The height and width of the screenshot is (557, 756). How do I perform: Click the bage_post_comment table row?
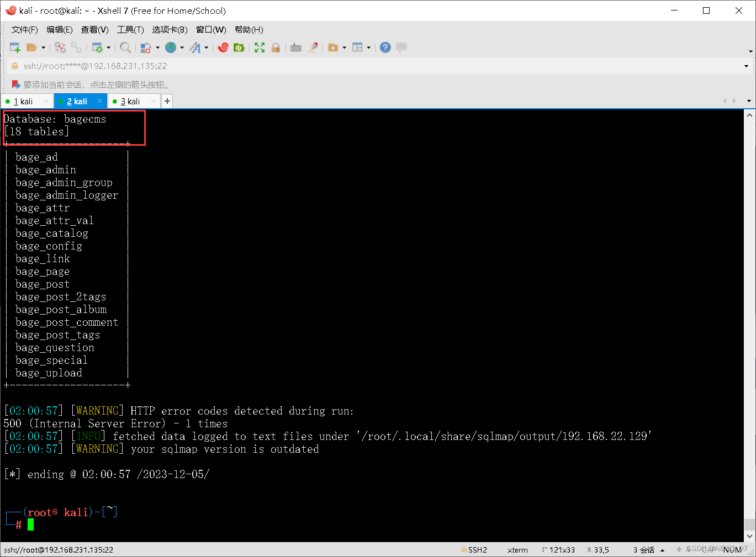[67, 322]
